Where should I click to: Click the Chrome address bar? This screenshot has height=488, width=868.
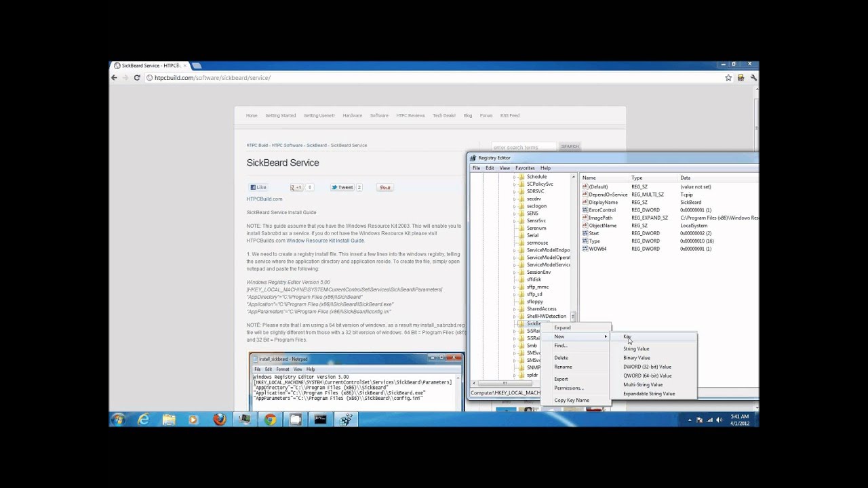434,78
